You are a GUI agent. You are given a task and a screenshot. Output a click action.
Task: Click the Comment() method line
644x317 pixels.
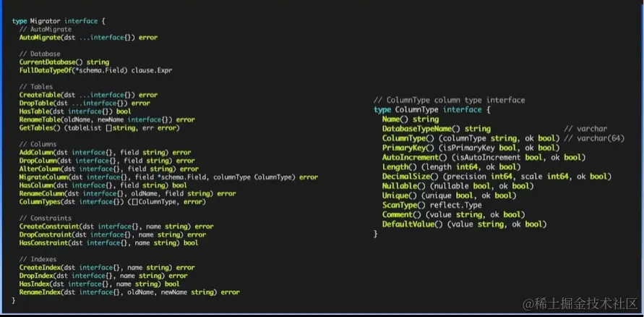(453, 215)
